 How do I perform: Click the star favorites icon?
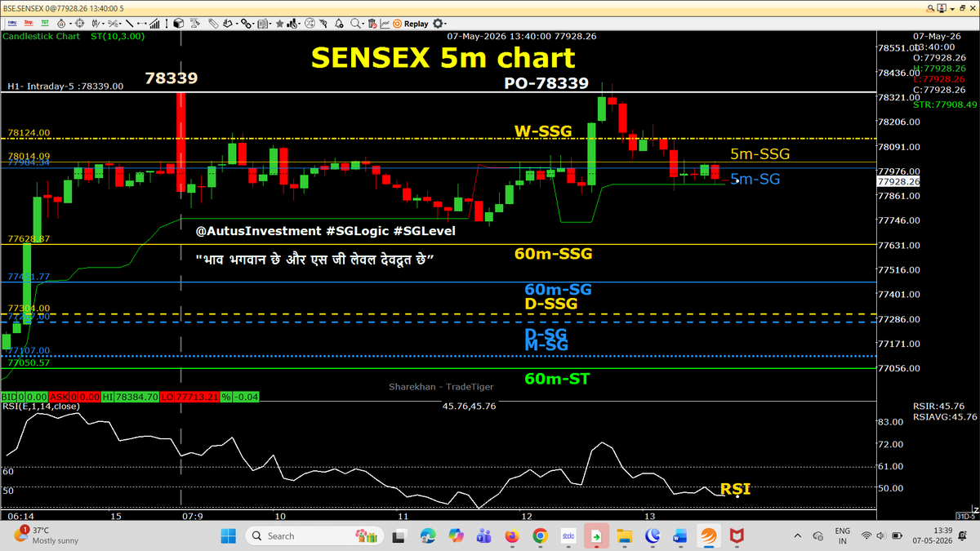click(279, 24)
